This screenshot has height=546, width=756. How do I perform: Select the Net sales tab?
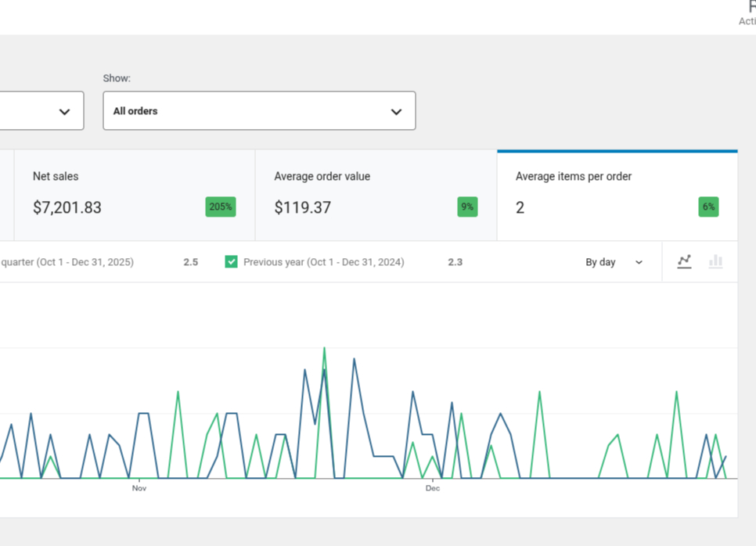pyautogui.click(x=134, y=195)
